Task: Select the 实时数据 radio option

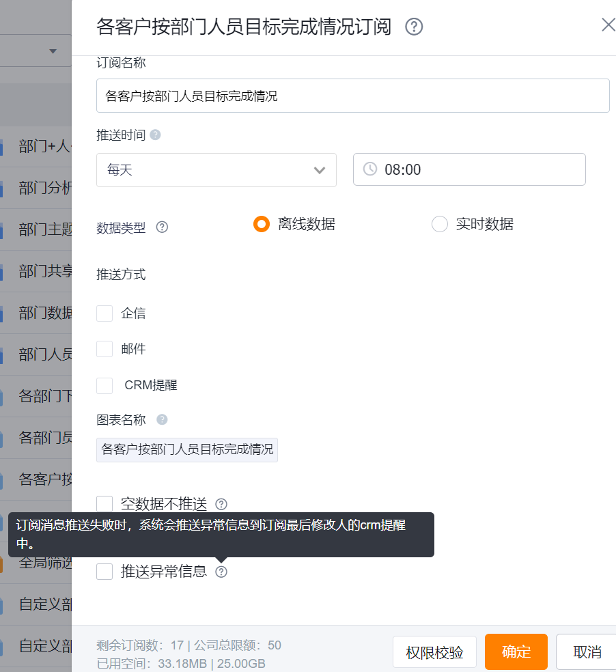Action: pyautogui.click(x=440, y=223)
